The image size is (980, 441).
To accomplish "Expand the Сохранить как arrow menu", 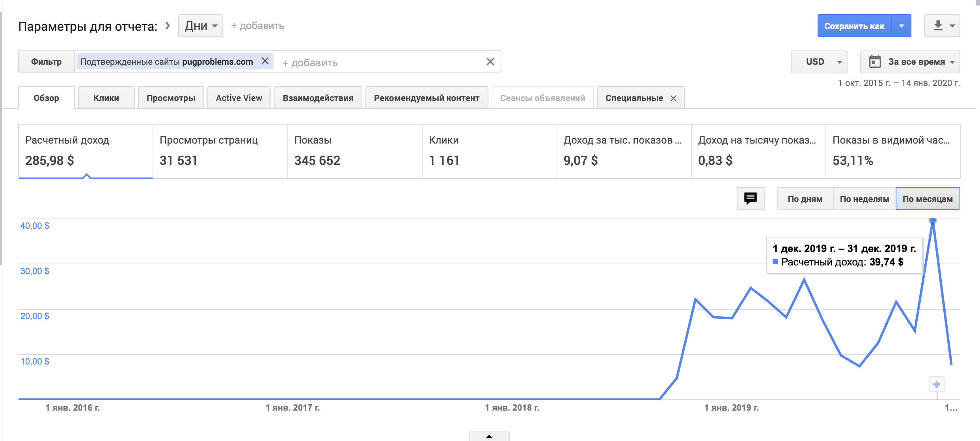I will click(901, 26).
